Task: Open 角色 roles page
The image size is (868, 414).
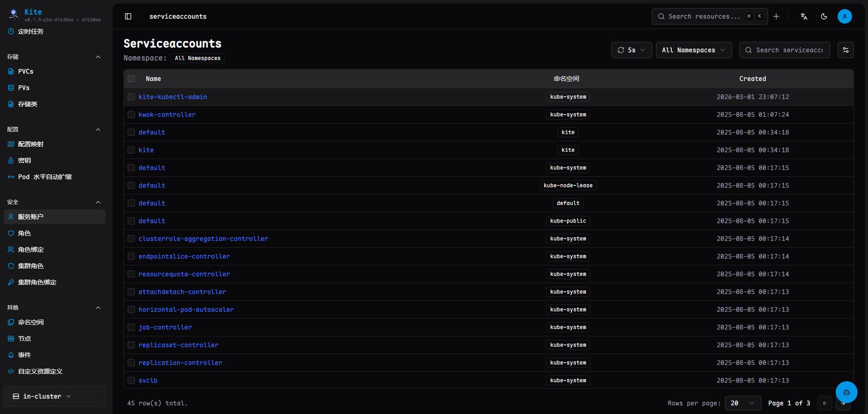Action: 55,233
